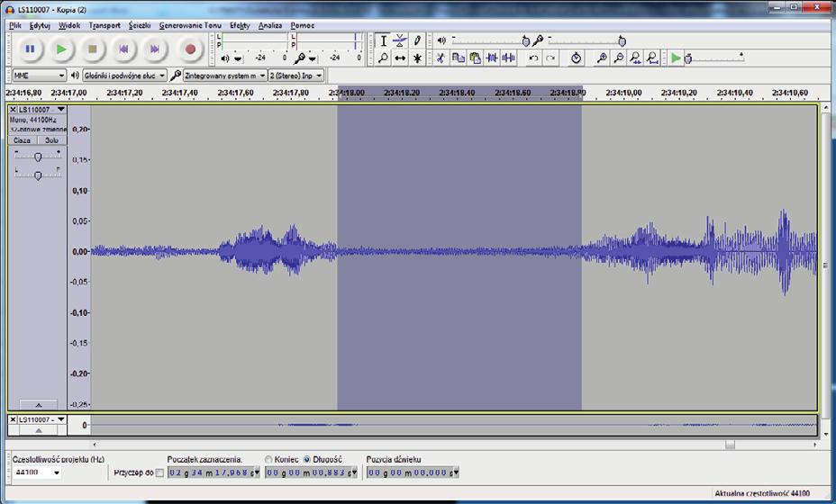Viewport: 836px width, 504px height.
Task: Select the Envelope tool
Action: [400, 41]
